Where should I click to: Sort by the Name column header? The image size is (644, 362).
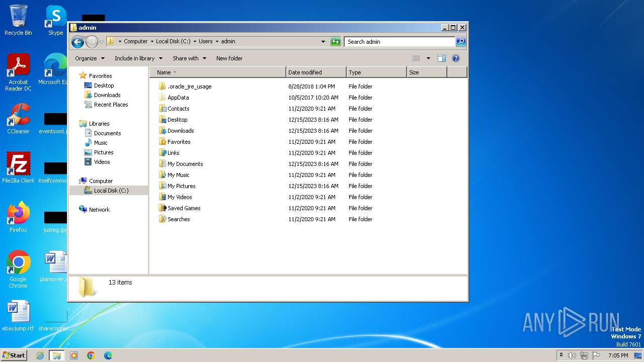218,72
